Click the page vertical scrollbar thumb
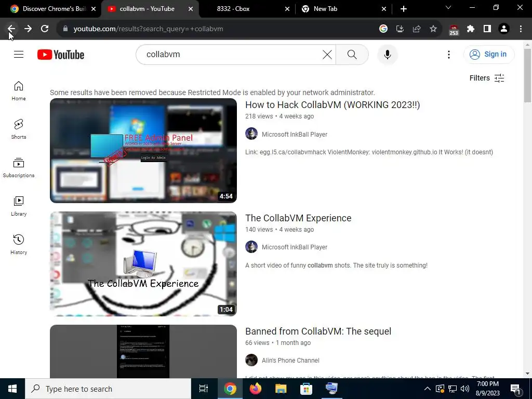Viewport: 532px width, 399px height. [527, 75]
